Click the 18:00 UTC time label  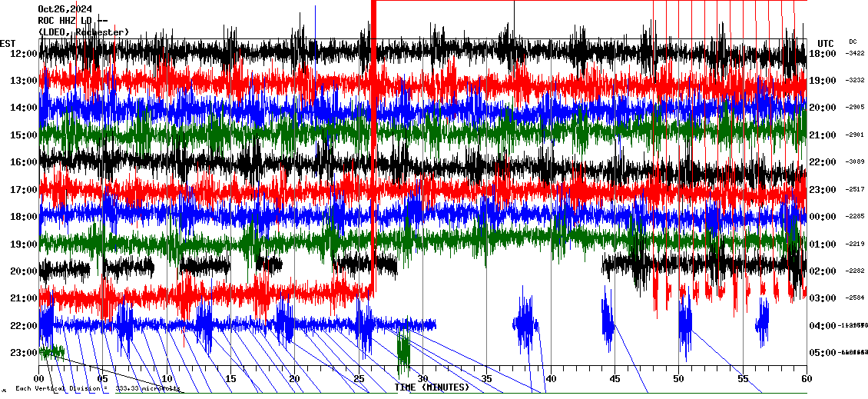pyautogui.click(x=823, y=54)
